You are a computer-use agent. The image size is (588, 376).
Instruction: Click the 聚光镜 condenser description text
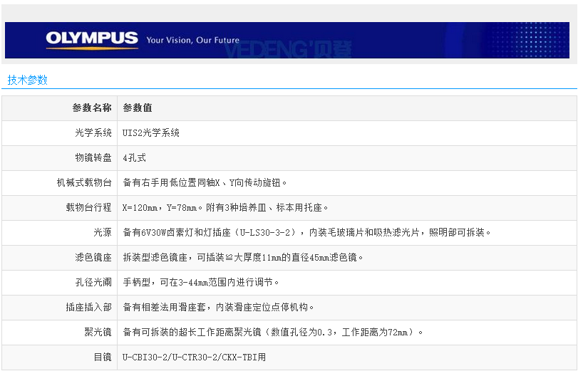274,333
